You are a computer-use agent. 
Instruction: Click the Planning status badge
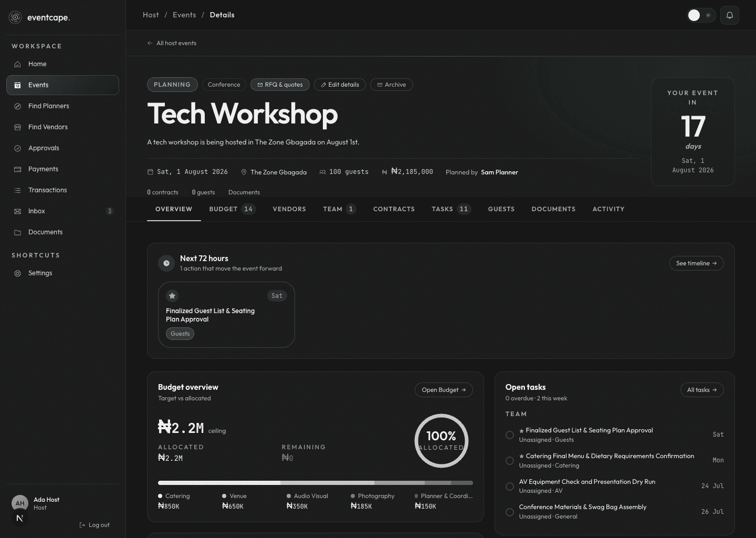172,85
